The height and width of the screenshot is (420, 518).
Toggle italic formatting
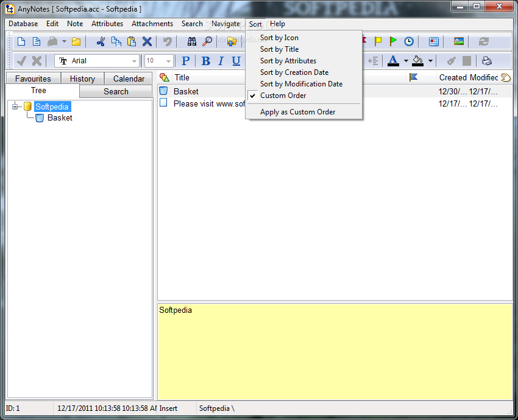[x=221, y=61]
